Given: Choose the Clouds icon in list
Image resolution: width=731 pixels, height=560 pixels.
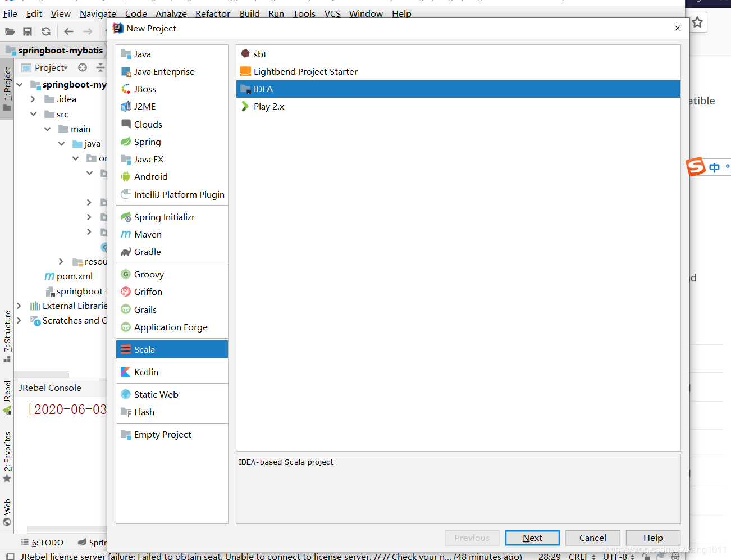Looking at the screenshot, I should click(x=126, y=124).
